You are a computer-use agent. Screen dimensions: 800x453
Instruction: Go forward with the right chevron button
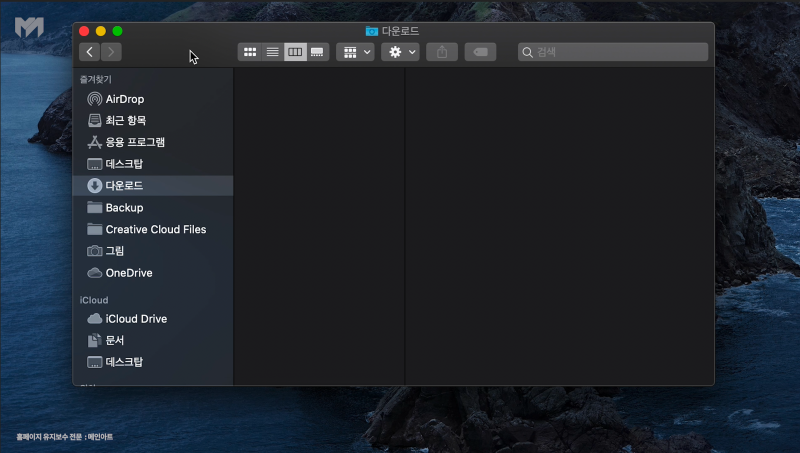click(111, 52)
